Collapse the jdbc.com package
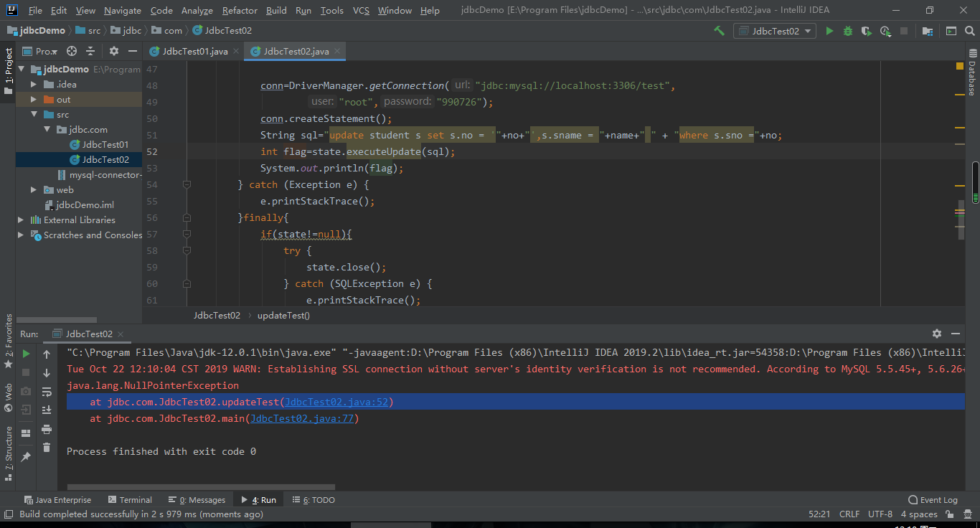This screenshot has width=980, height=528. pyautogui.click(x=47, y=130)
